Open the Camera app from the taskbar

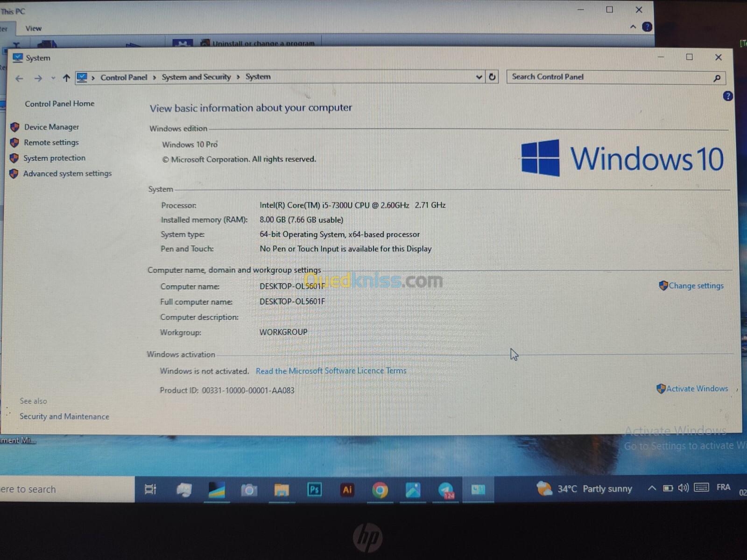[x=249, y=490]
